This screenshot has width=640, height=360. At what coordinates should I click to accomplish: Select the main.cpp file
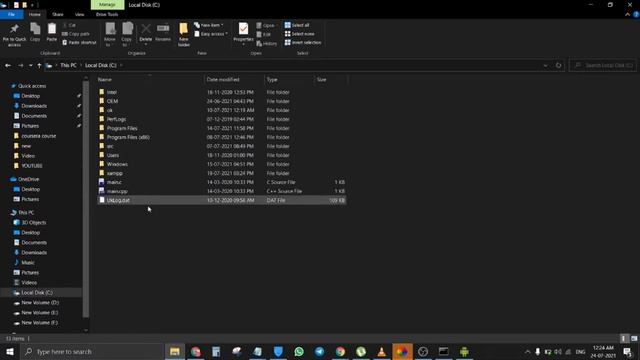[117, 191]
